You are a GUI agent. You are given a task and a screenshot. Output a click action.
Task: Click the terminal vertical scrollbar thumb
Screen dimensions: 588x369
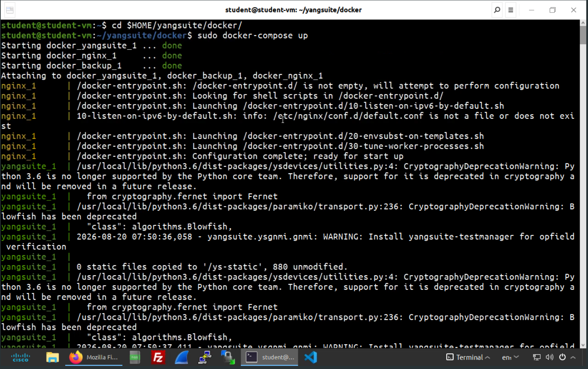[x=583, y=35]
